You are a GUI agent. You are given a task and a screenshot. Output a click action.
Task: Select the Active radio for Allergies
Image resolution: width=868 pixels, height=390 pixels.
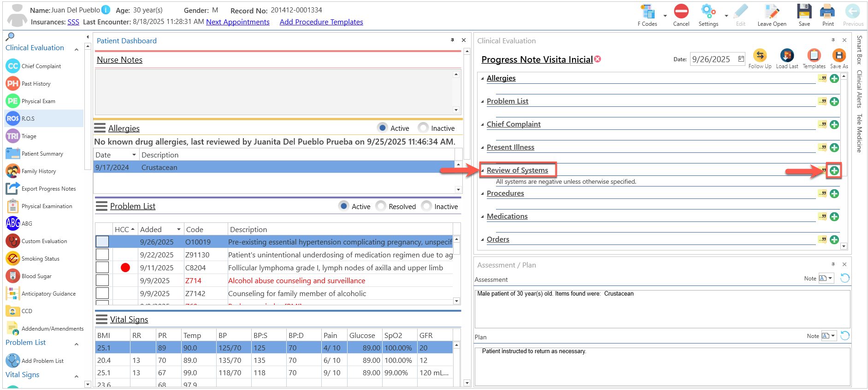coord(382,128)
